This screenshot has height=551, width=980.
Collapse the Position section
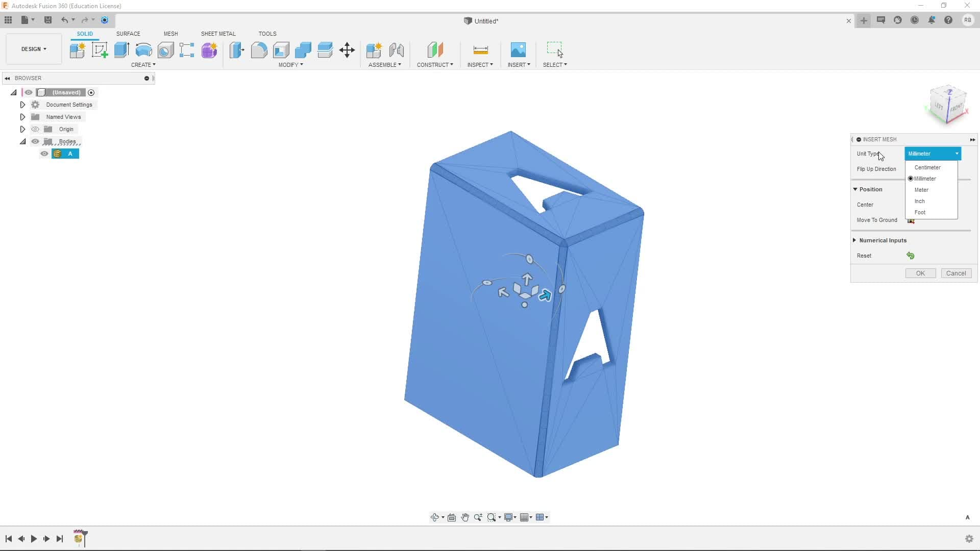tap(855, 189)
